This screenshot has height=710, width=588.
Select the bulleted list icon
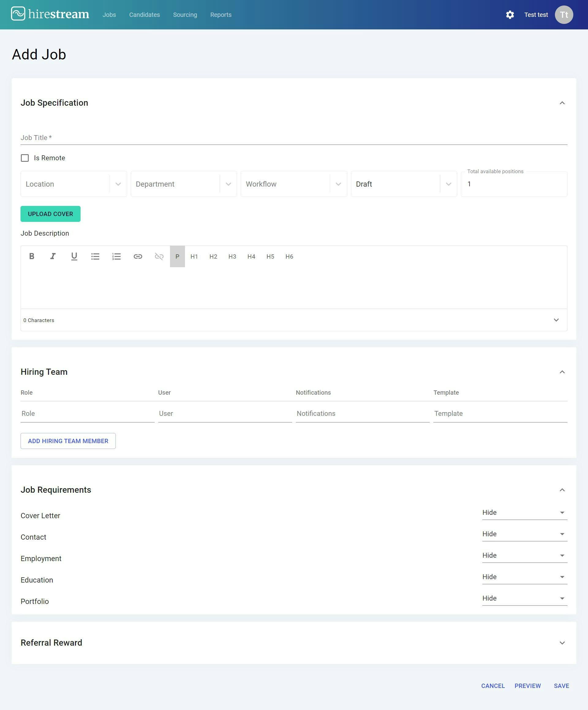click(95, 256)
